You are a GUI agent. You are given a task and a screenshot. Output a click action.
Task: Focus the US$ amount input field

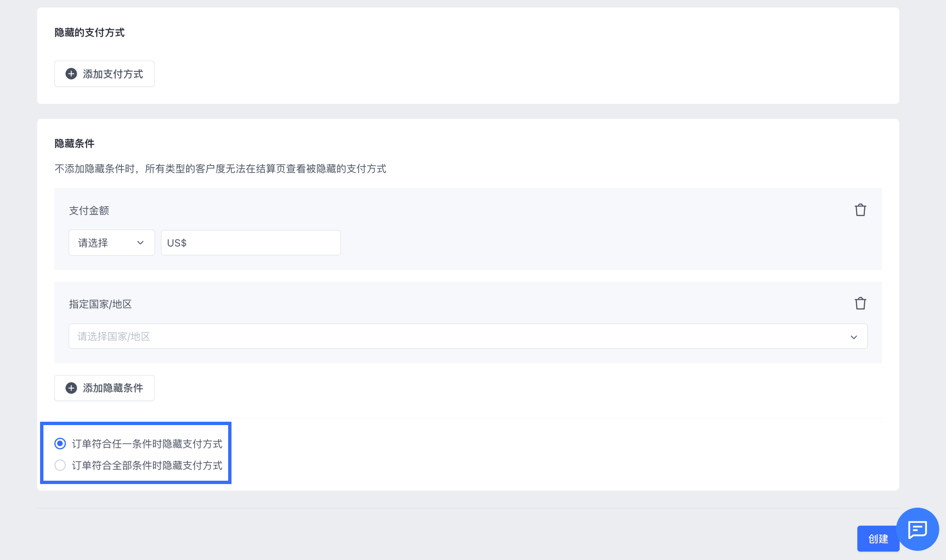(251, 243)
